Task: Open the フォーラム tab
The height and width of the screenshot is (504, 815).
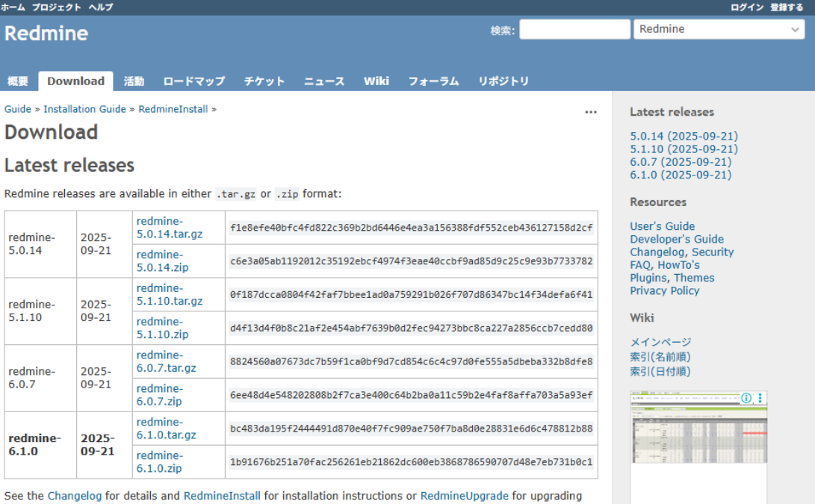Action: point(433,81)
